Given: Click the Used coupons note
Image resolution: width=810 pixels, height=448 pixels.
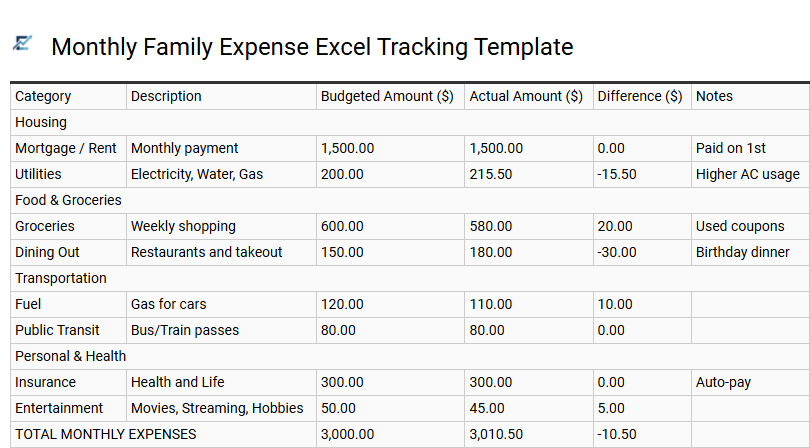Looking at the screenshot, I should pos(751,226).
